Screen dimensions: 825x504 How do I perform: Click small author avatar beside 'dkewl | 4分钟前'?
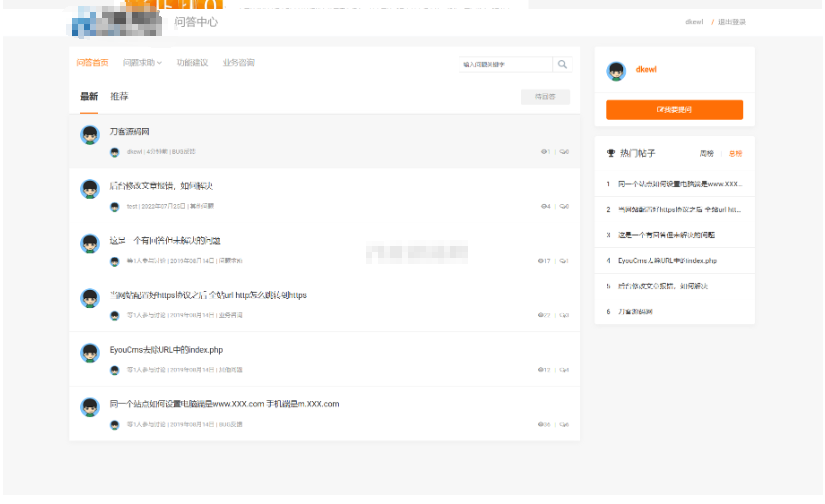click(x=115, y=152)
